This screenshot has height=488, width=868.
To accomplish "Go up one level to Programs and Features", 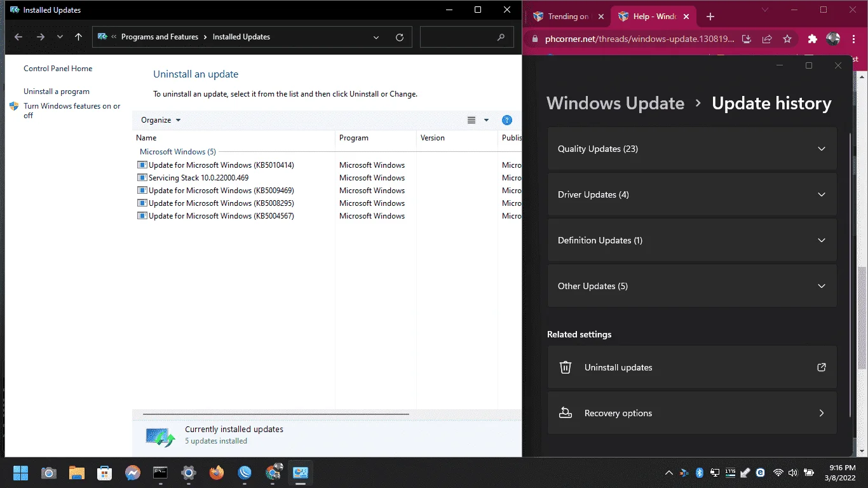I will pos(79,37).
